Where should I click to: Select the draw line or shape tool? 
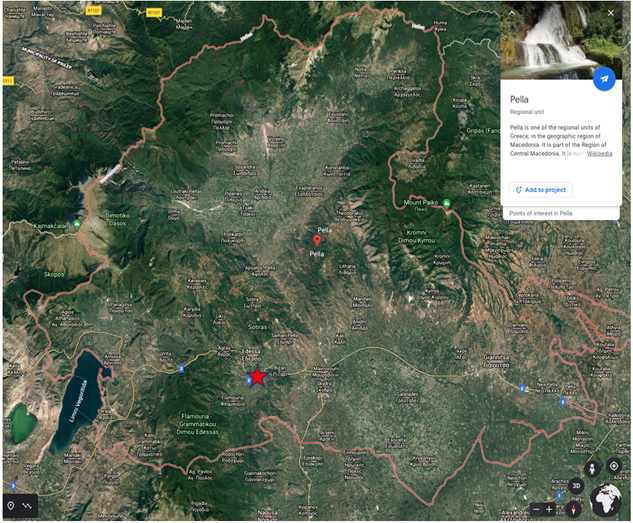[27, 507]
